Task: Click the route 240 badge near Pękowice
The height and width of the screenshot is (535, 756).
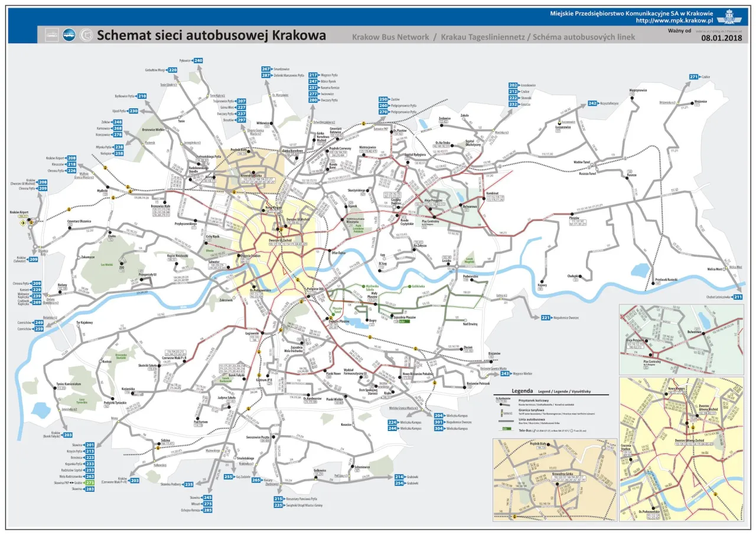Action: pyautogui.click(x=197, y=60)
